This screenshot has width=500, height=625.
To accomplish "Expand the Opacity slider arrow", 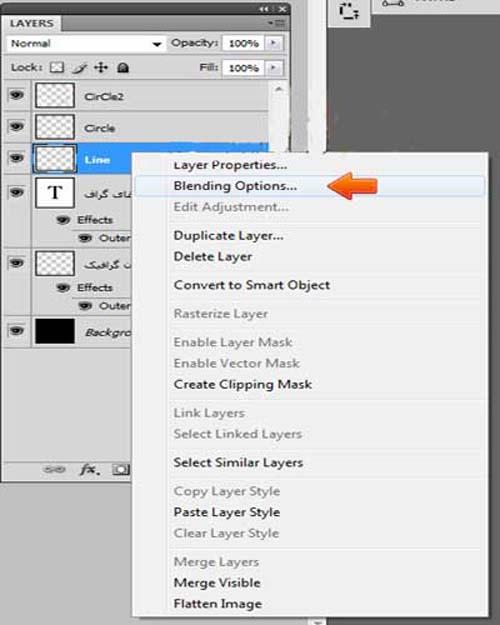I will pos(274,43).
